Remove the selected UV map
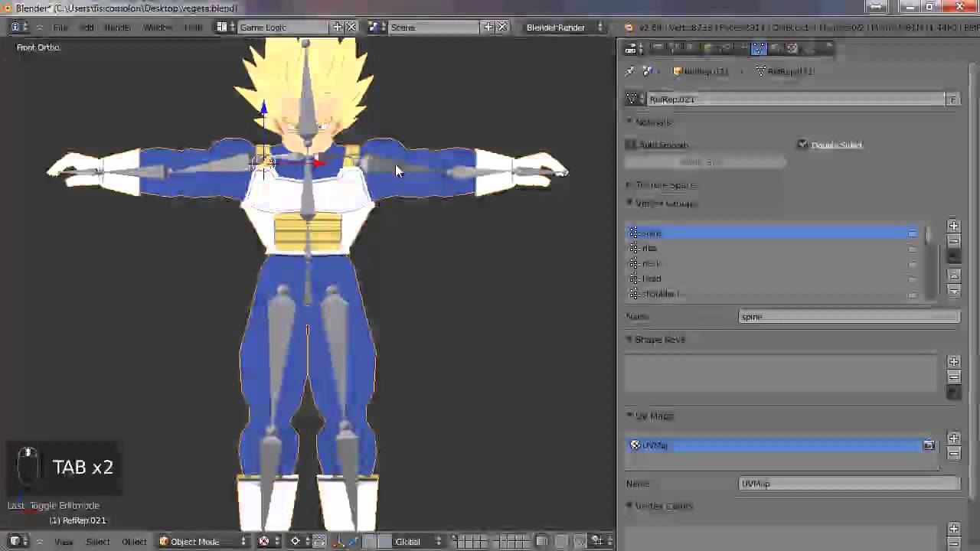 tap(953, 453)
